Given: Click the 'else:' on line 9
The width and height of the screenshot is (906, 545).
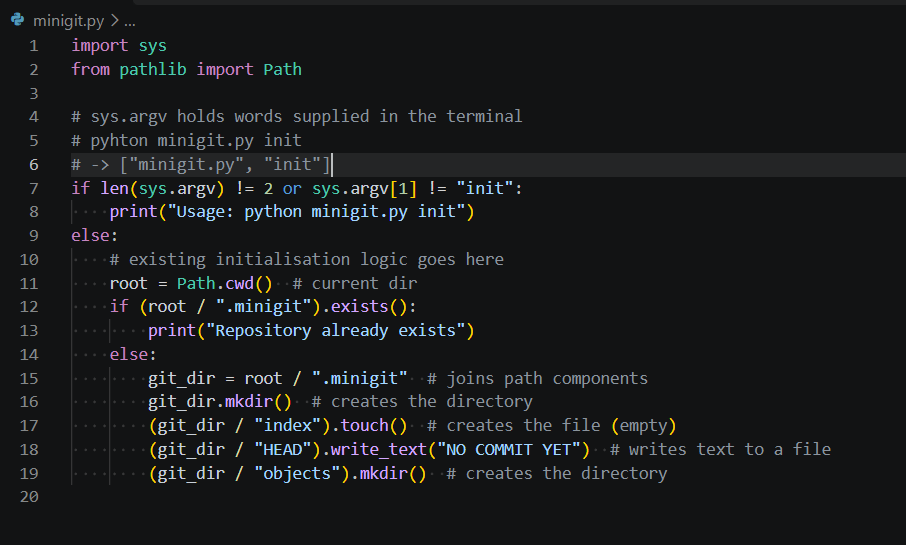Looking at the screenshot, I should coord(95,236).
